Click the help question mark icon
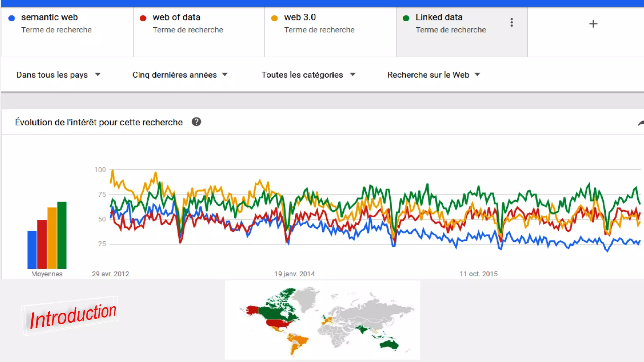Viewport: 644px width, 362px height. point(197,122)
